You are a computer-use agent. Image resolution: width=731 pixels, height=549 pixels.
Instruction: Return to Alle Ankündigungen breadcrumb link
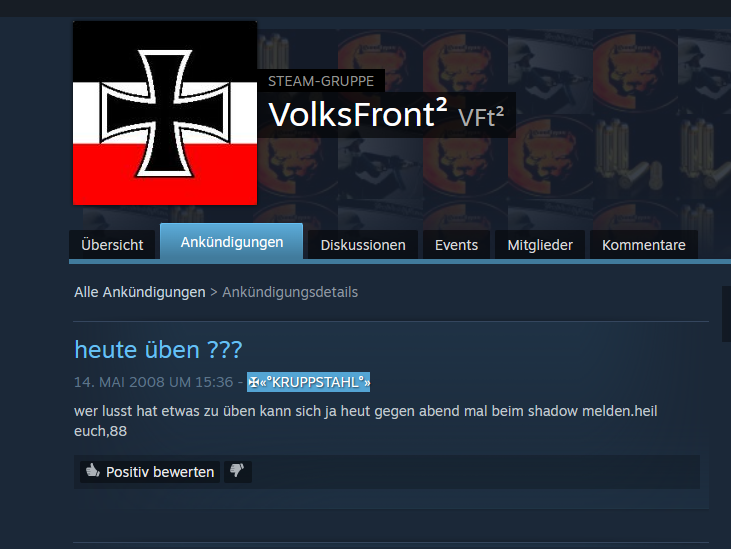pyautogui.click(x=140, y=292)
